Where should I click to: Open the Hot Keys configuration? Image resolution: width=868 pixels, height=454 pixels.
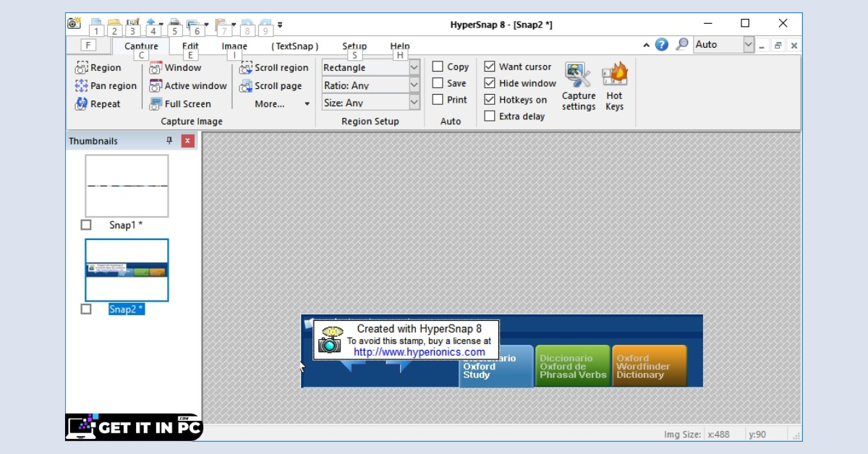[x=614, y=86]
